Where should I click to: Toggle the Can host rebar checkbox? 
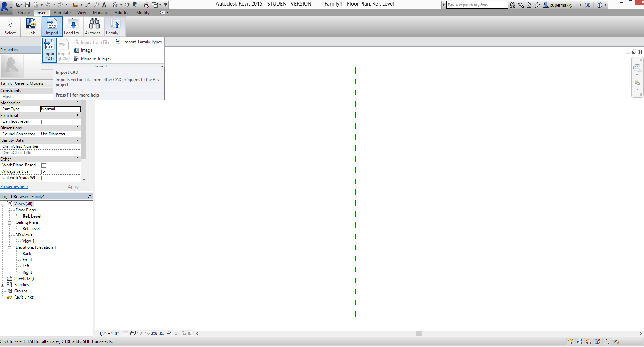point(44,122)
